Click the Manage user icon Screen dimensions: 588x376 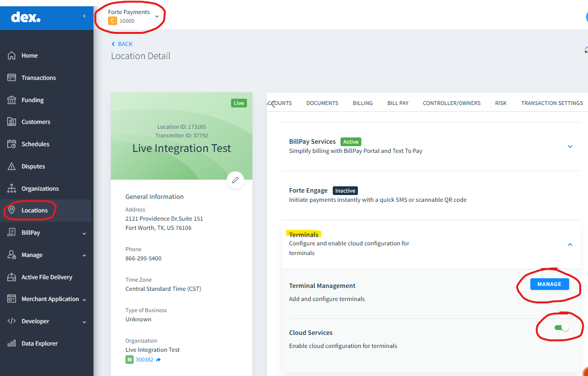pyautogui.click(x=12, y=255)
